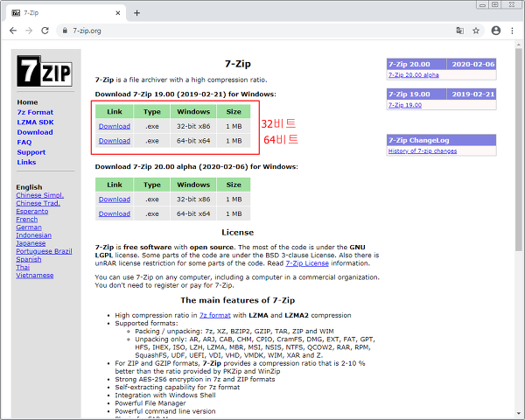Click the browser back arrow
The width and height of the screenshot is (525, 420).
(x=13, y=31)
